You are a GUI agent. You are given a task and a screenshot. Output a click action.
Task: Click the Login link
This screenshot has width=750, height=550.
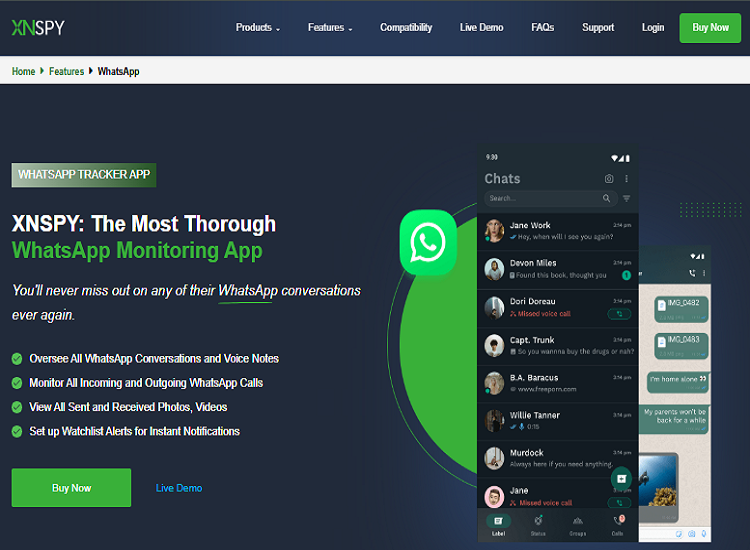point(653,28)
